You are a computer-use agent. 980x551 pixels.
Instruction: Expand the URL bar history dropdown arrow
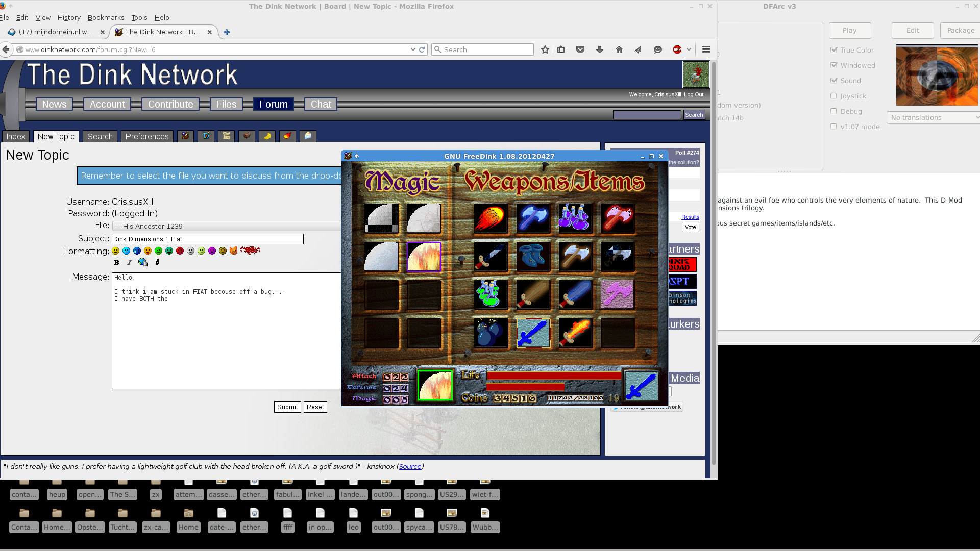coord(412,49)
